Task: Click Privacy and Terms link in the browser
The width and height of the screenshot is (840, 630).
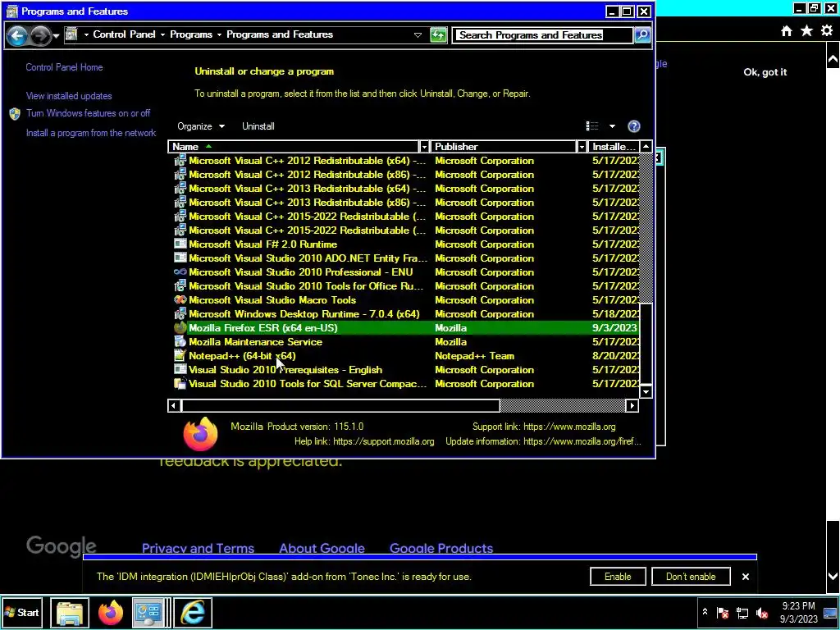Action: [198, 548]
